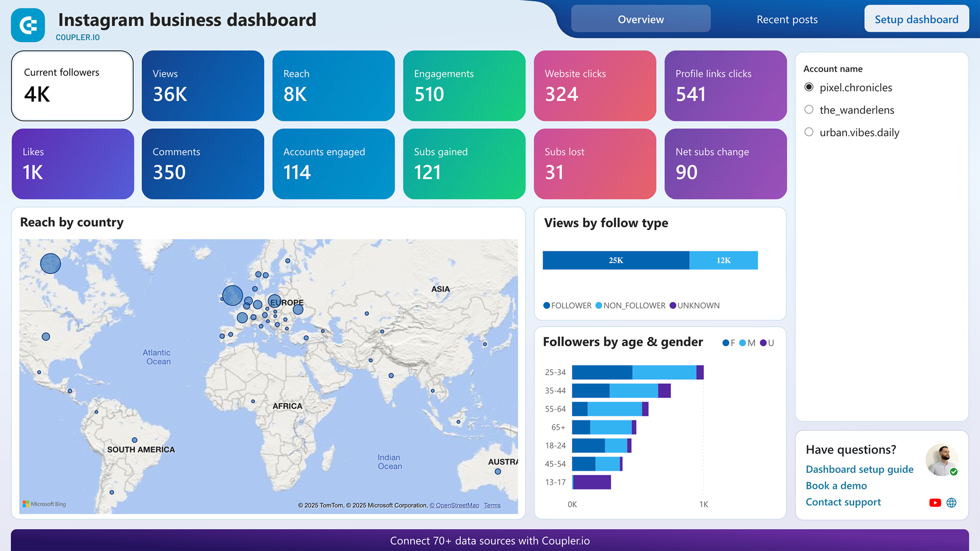Click the Setup dashboard button

(916, 19)
